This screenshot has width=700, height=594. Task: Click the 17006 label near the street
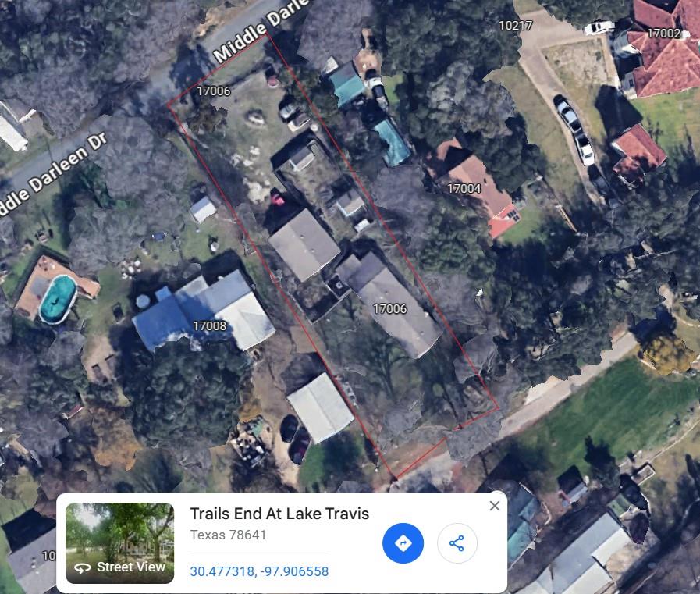coord(213,91)
